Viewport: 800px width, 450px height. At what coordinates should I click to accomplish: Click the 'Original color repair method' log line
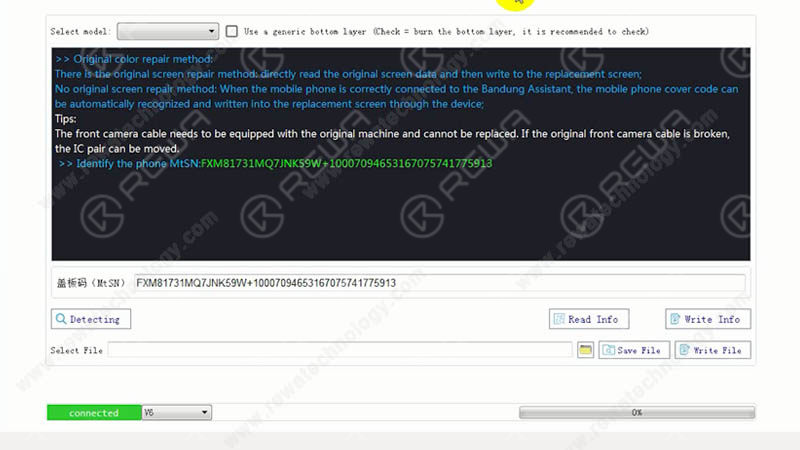tap(134, 59)
